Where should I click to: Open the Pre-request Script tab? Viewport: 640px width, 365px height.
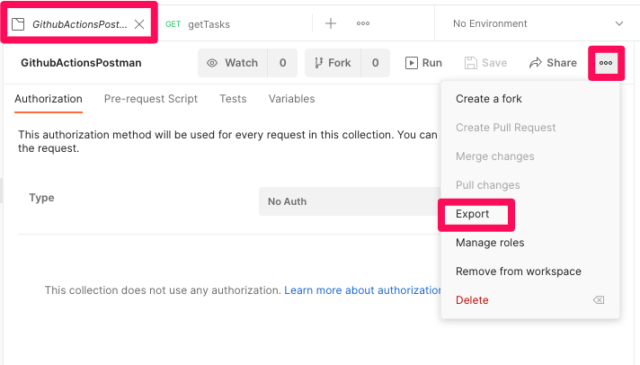(151, 99)
